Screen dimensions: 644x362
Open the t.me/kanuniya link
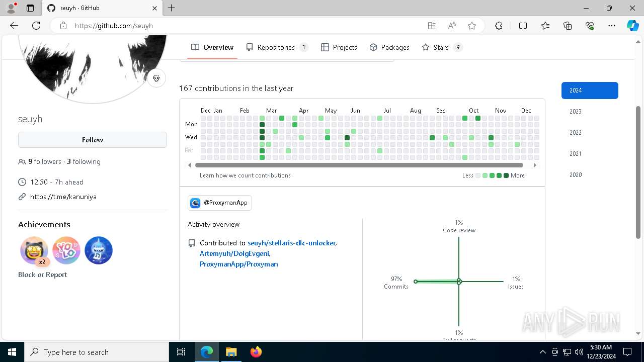[63, 197]
